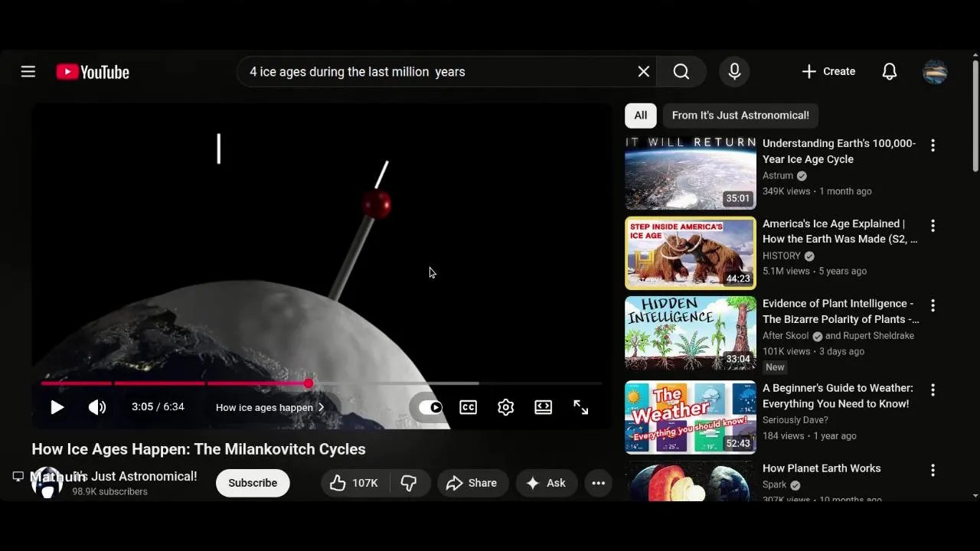Image resolution: width=980 pixels, height=551 pixels.
Task: Open the notifications bell
Action: [x=889, y=71]
